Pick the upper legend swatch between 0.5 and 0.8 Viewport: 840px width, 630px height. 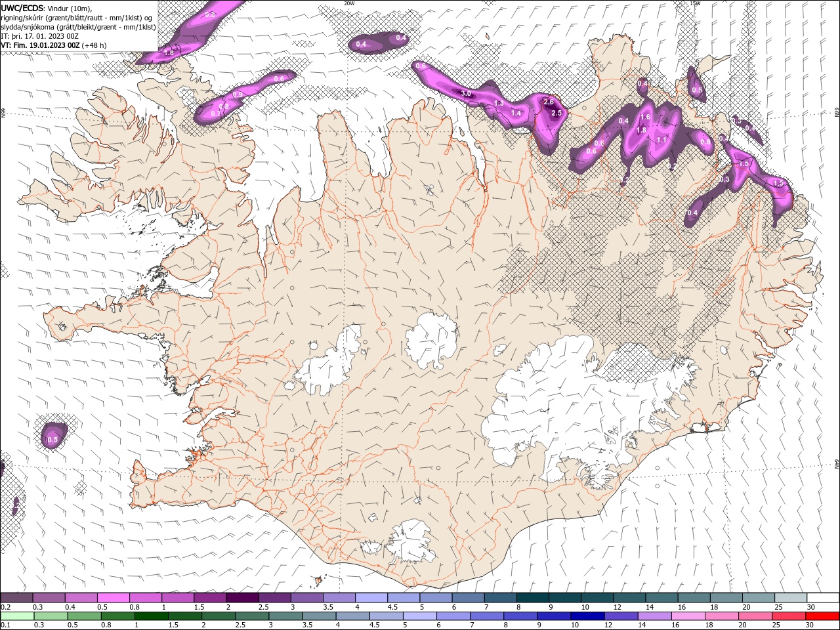(113, 598)
